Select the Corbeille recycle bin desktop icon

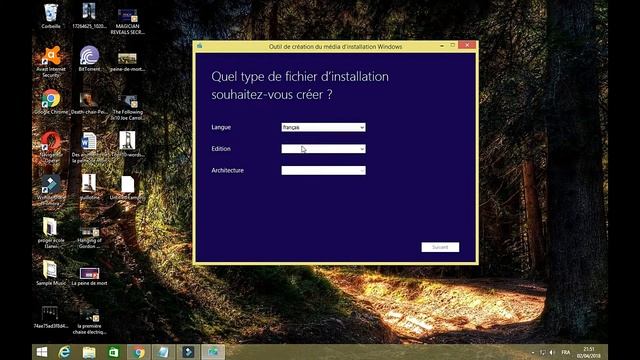click(x=51, y=16)
